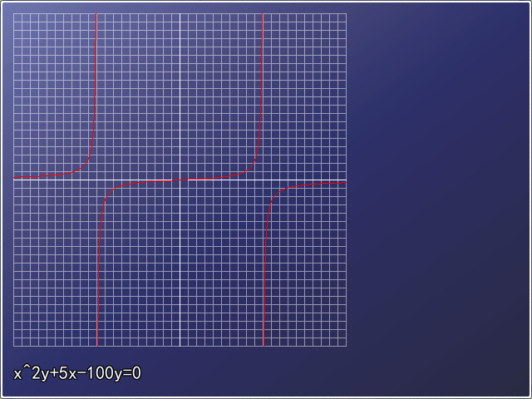Click the equation text x^2y+5x-100y=0
The width and height of the screenshot is (532, 399).
(x=77, y=373)
